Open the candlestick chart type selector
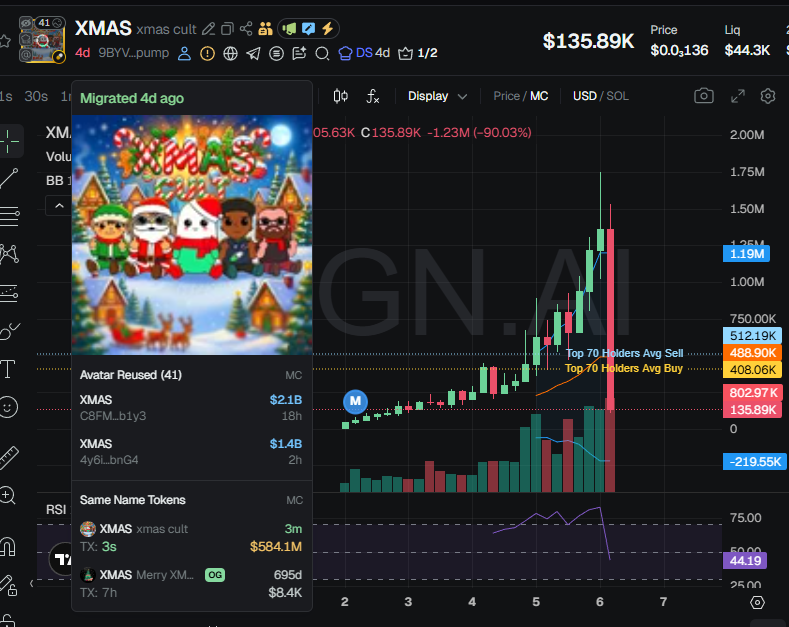The image size is (789, 627). [341, 96]
